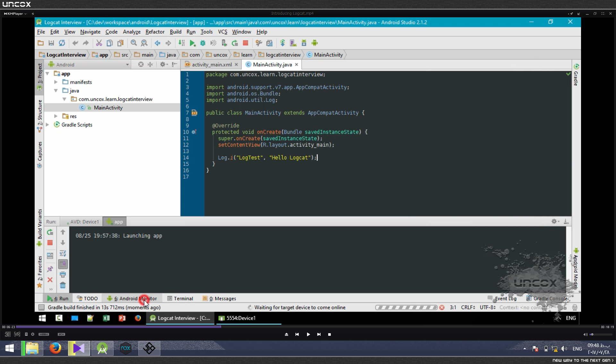This screenshot has height=364, width=616.
Task: Click the Save All toolbar icon
Action: click(51, 43)
